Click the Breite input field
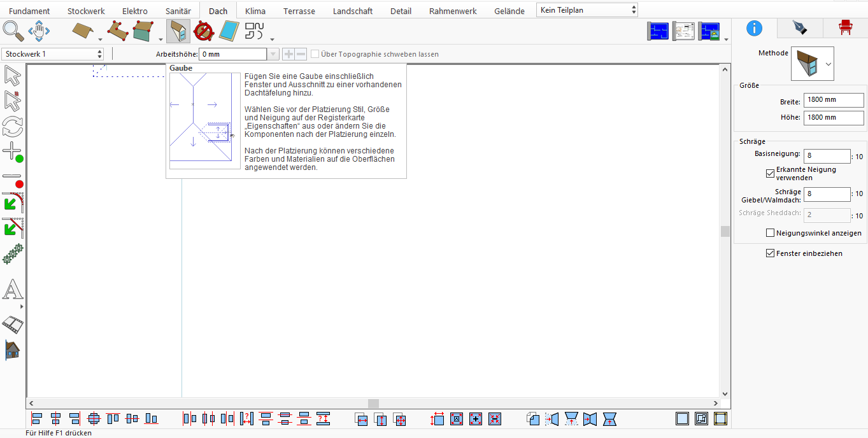This screenshot has width=868, height=438. coord(834,100)
